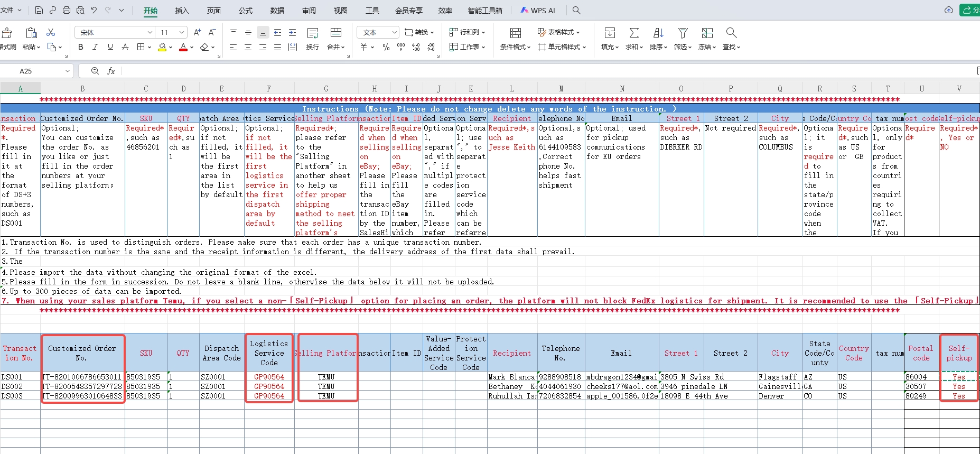Decrease font size with A- icon

212,32
